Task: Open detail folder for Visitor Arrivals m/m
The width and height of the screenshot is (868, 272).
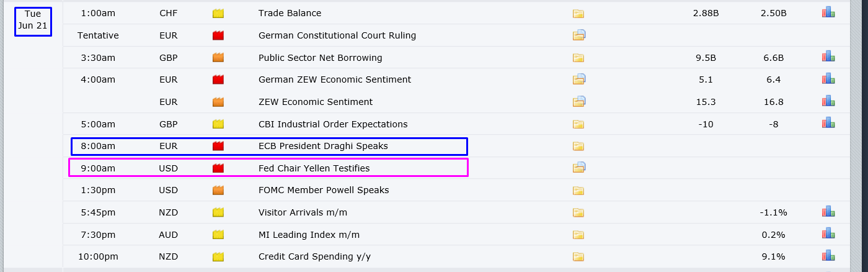Action: click(x=578, y=212)
